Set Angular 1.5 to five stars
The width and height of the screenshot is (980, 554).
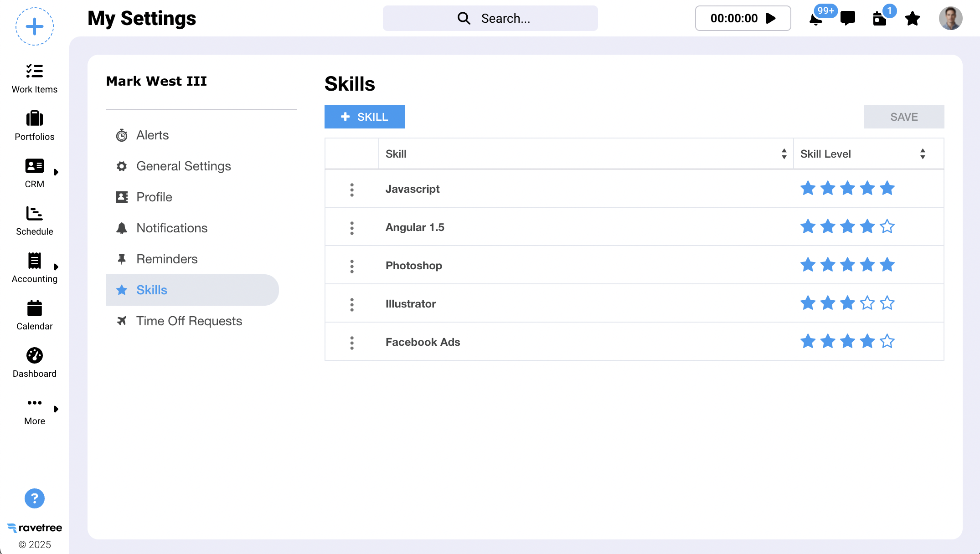[887, 226]
